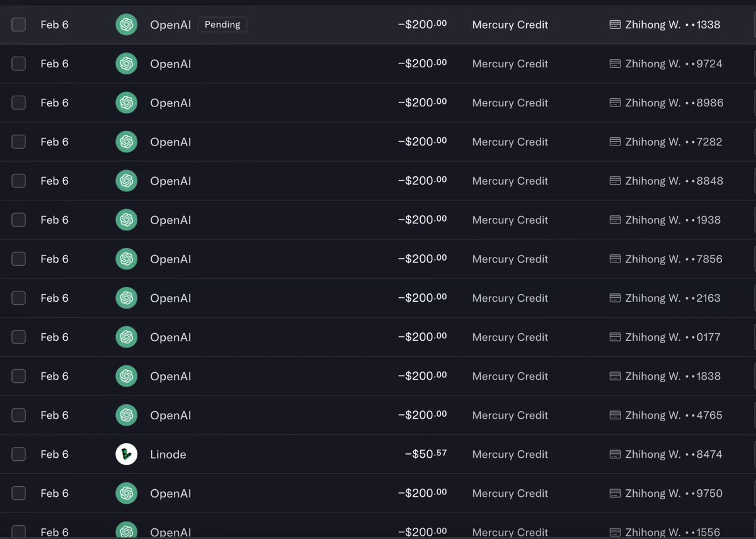The image size is (756, 539).
Task: Check the box for card ••9750 row
Action: 19,493
